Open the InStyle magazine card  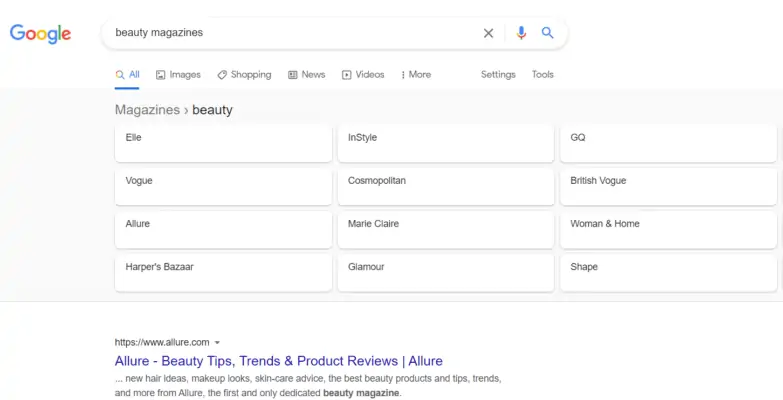coord(446,144)
